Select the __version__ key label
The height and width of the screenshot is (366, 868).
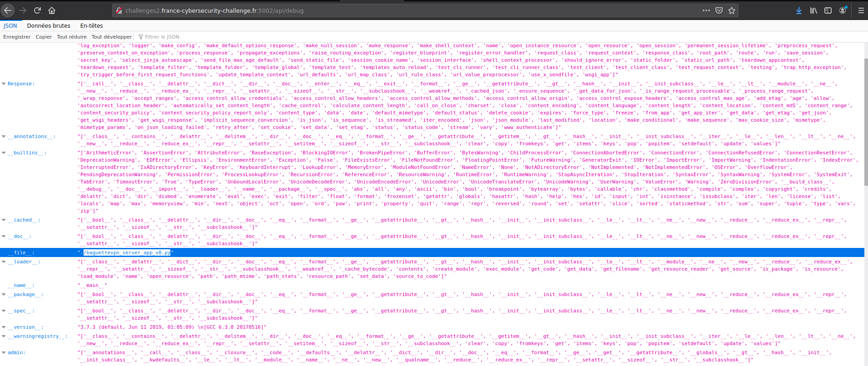(25, 327)
